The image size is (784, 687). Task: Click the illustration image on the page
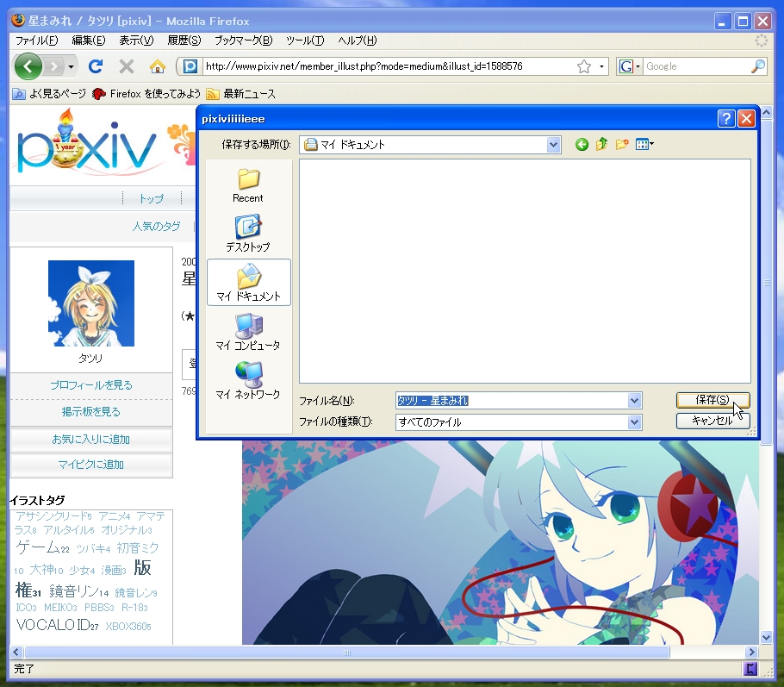click(500, 542)
